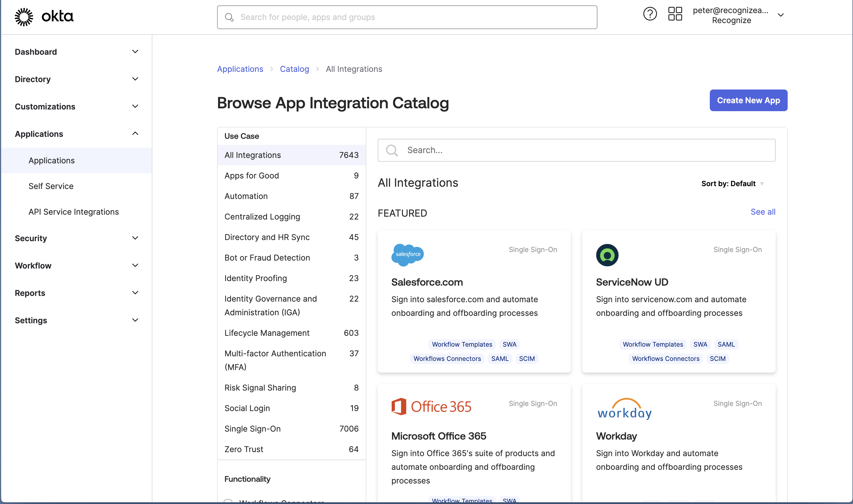Click SWA tag on ServiceNow UD card

click(x=700, y=344)
